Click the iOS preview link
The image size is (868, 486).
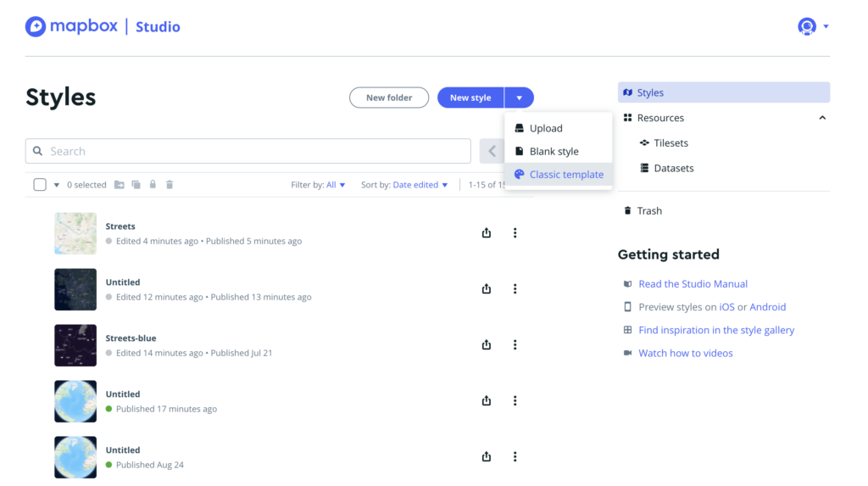coord(726,307)
